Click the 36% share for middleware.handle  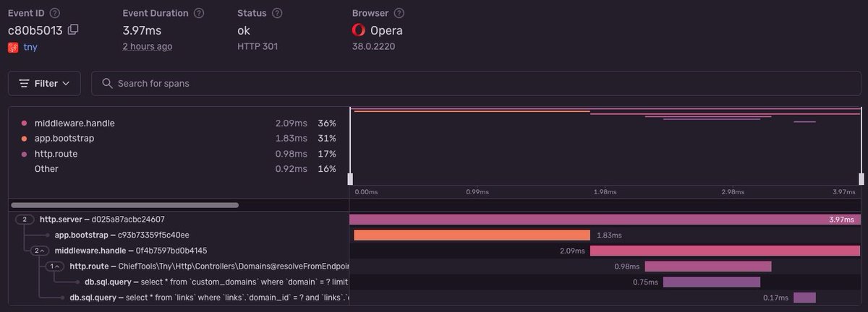(x=327, y=123)
